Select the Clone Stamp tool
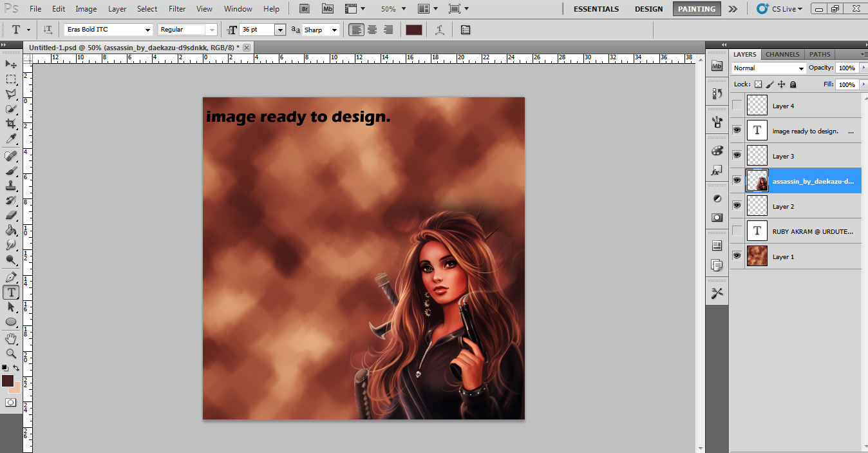868x453 pixels. tap(11, 186)
